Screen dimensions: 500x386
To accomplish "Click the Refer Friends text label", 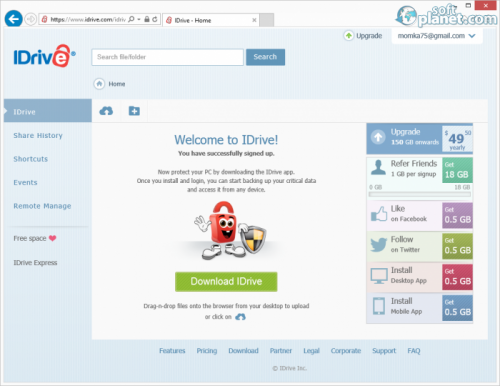I will (x=414, y=163).
